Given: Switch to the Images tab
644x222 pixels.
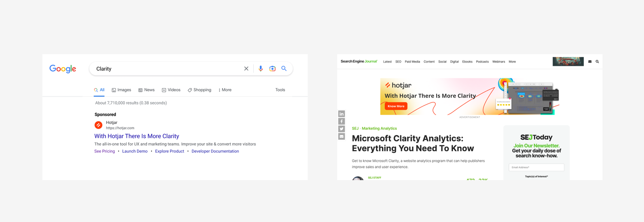Looking at the screenshot, I should (122, 90).
